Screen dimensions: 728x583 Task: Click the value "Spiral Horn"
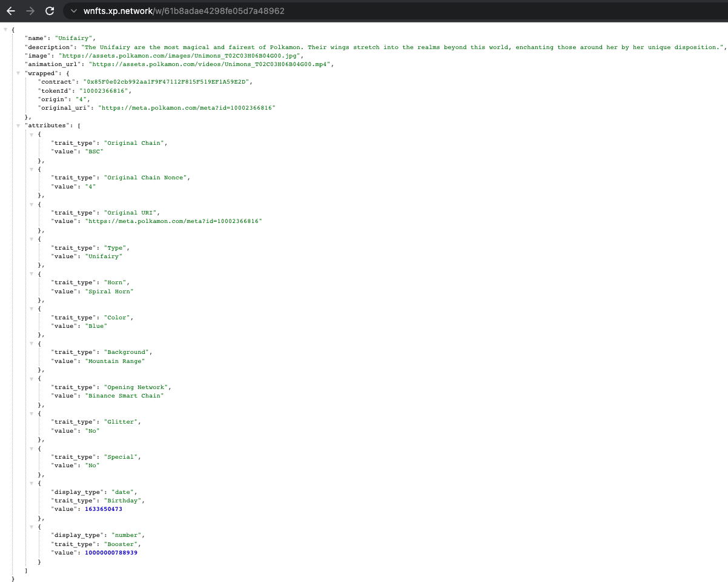click(x=109, y=291)
